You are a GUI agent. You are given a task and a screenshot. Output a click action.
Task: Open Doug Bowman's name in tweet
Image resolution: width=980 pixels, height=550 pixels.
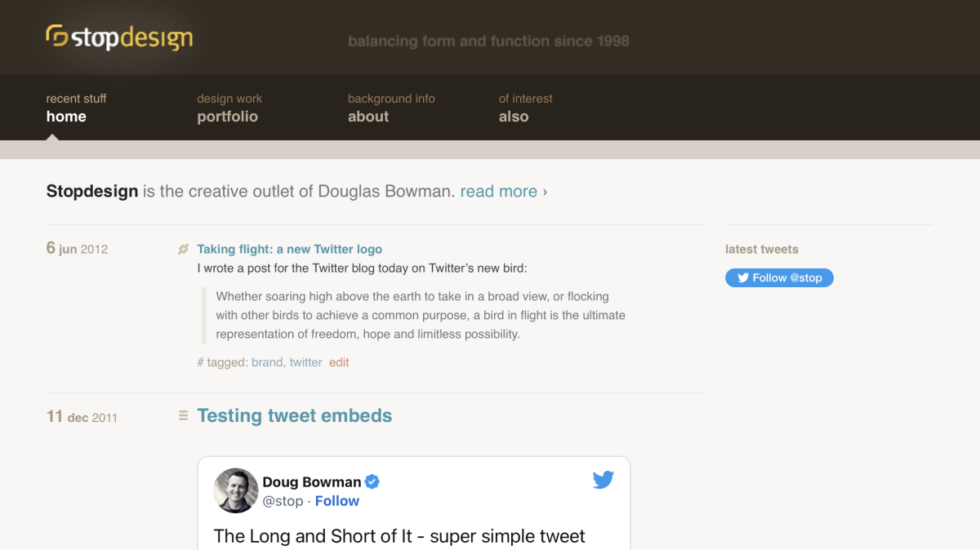pos(312,482)
